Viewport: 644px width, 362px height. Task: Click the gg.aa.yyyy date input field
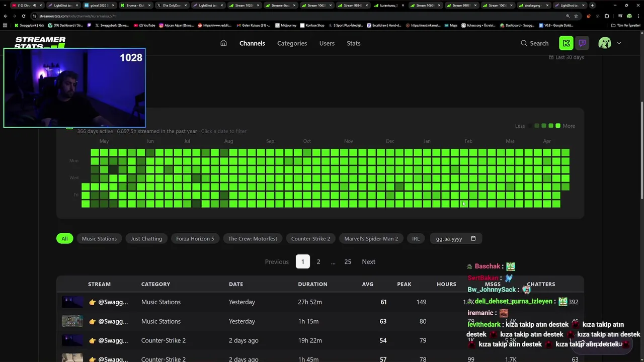coord(456,239)
